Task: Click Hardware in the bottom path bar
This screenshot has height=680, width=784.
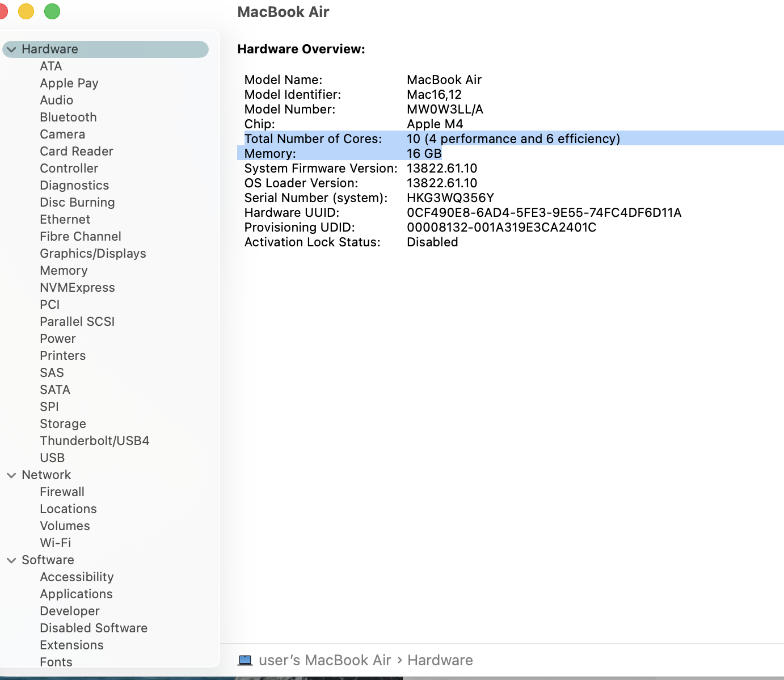Action: click(440, 660)
